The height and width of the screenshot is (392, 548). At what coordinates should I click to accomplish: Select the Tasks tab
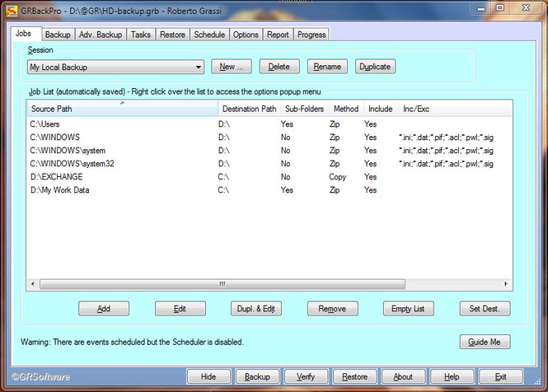click(x=140, y=35)
